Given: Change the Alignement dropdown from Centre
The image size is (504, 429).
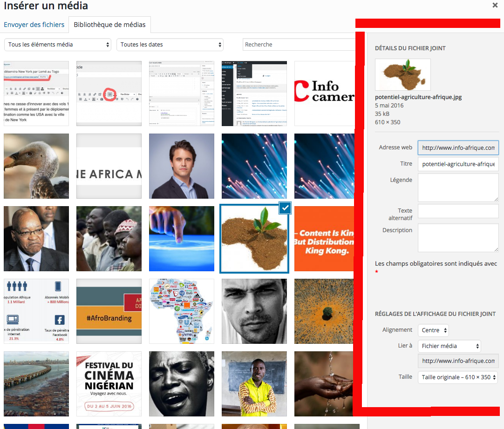Looking at the screenshot, I should pyautogui.click(x=433, y=330).
